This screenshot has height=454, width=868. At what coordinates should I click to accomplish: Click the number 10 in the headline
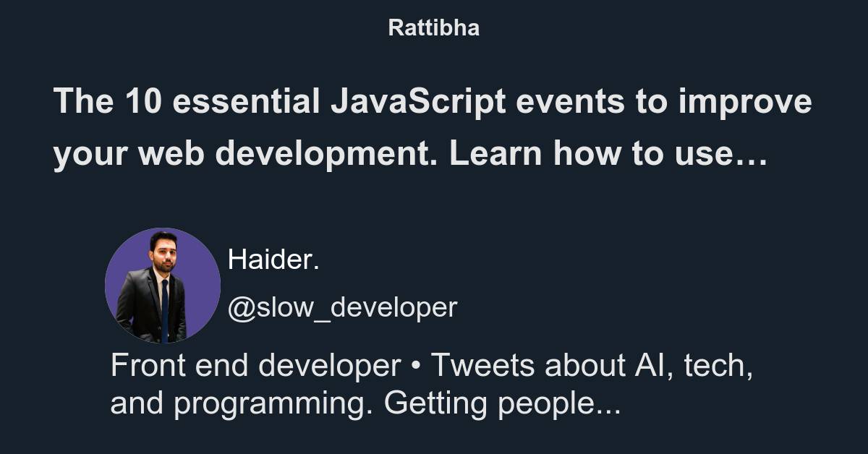coord(141,103)
